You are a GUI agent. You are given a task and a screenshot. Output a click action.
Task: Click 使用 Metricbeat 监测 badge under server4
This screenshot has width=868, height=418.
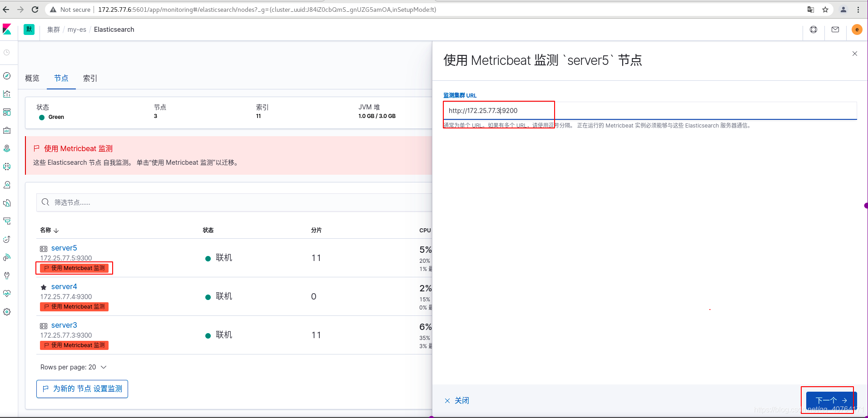pos(74,307)
